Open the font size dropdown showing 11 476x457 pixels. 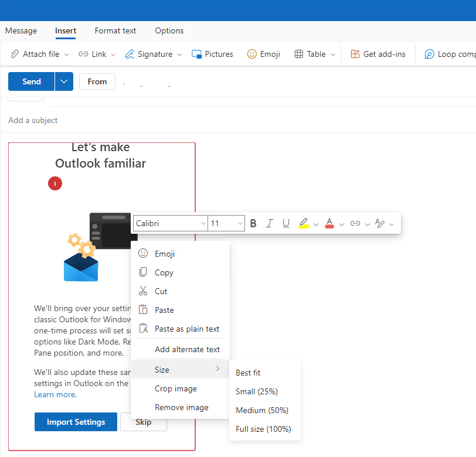[226, 223]
